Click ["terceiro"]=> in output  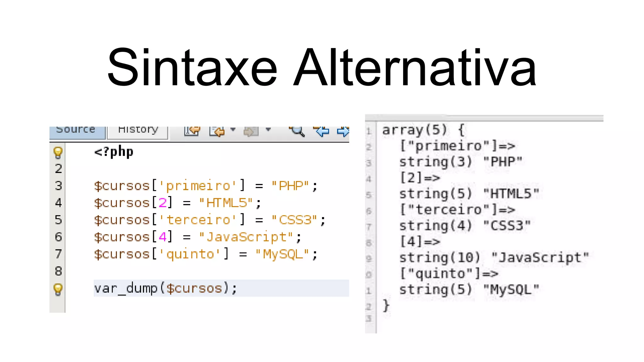(457, 210)
